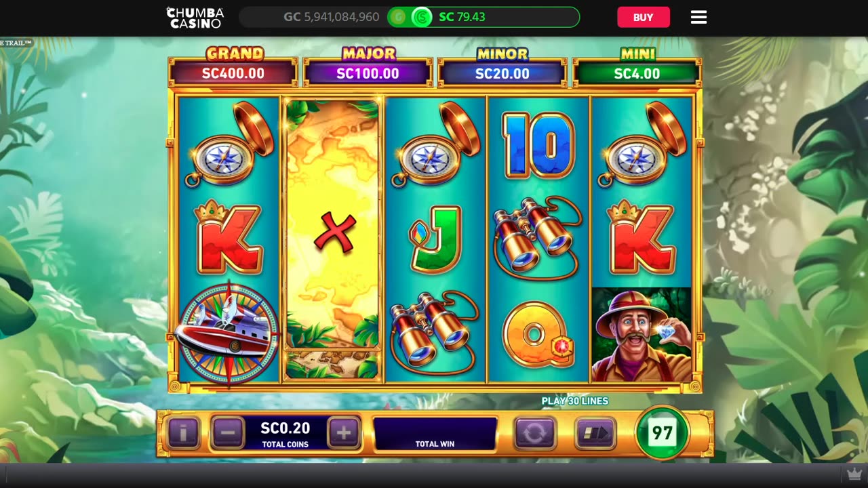Spin the reels with green button

point(662,432)
